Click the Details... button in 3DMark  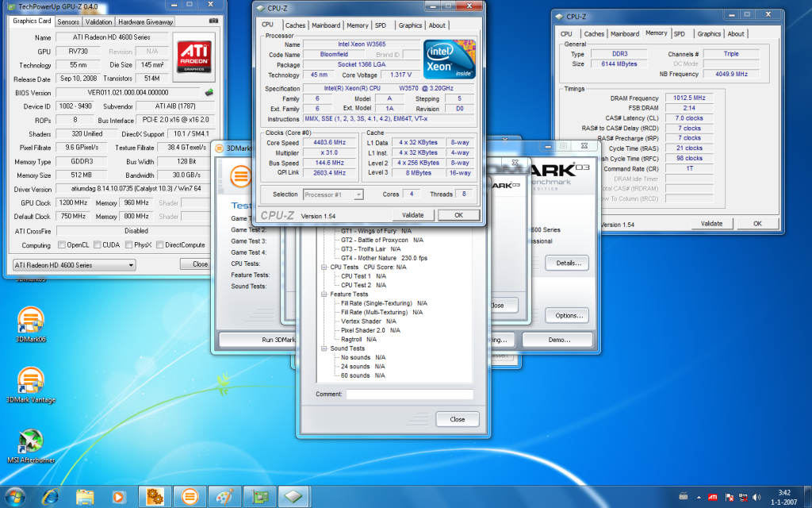(568, 263)
